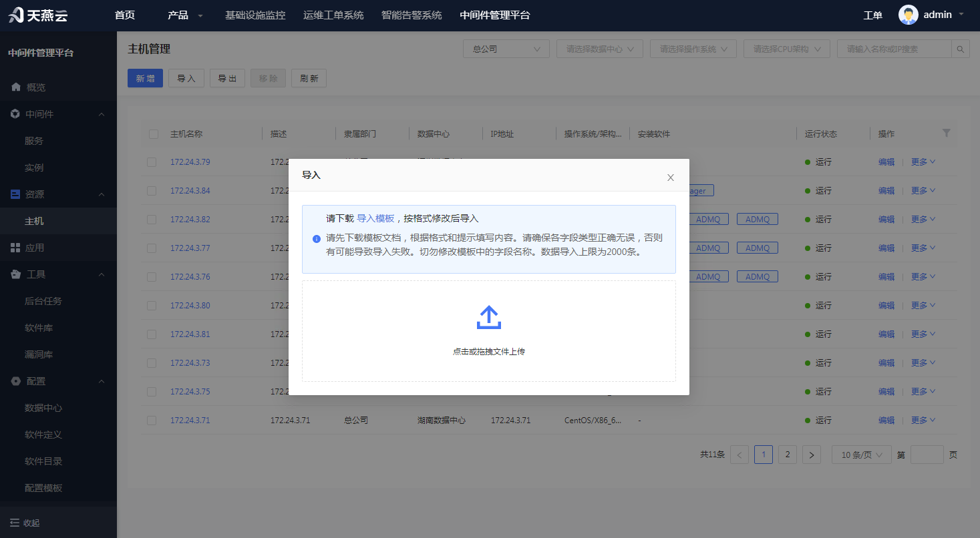The width and height of the screenshot is (980, 538).
Task: Check the row 172.24.3.77 checkbox
Action: pos(152,248)
